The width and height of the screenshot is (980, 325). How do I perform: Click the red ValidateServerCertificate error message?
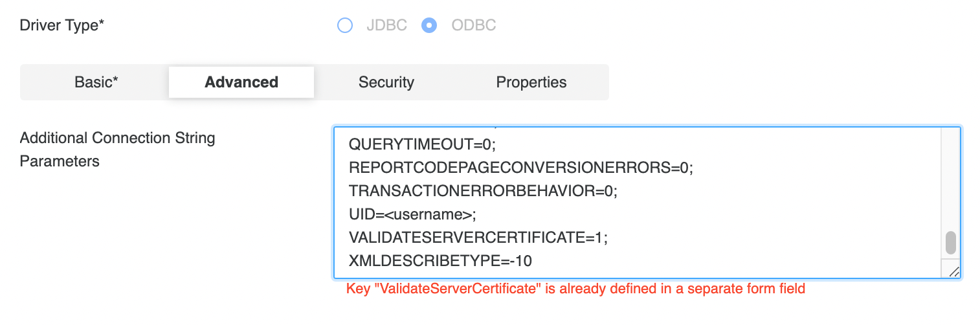tap(575, 289)
